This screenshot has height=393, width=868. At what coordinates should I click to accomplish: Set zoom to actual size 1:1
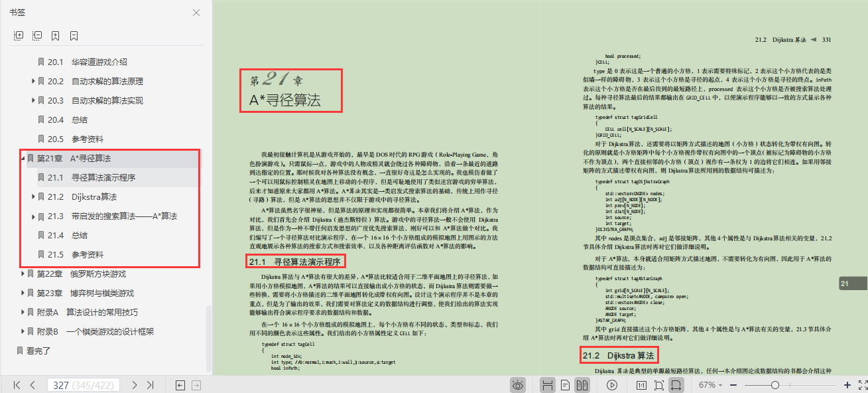click(x=642, y=384)
